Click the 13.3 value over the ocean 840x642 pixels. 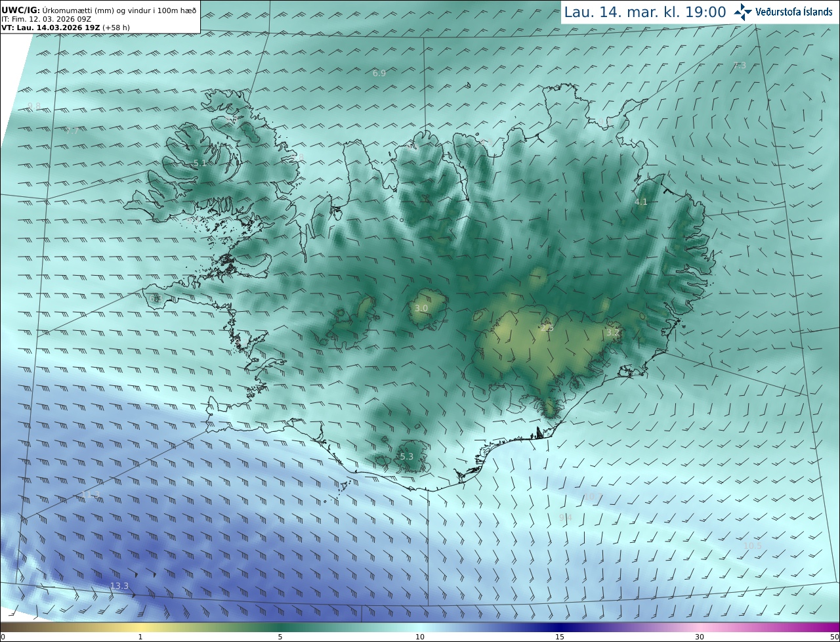(119, 586)
